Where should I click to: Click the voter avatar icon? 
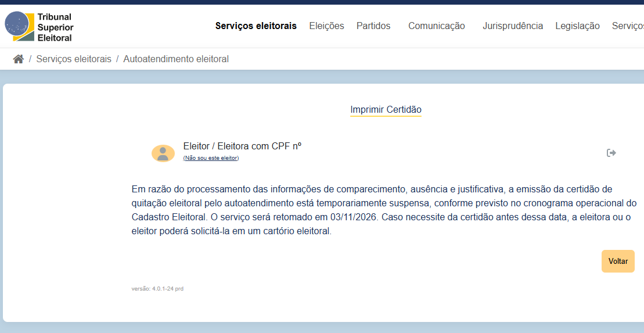(x=163, y=153)
